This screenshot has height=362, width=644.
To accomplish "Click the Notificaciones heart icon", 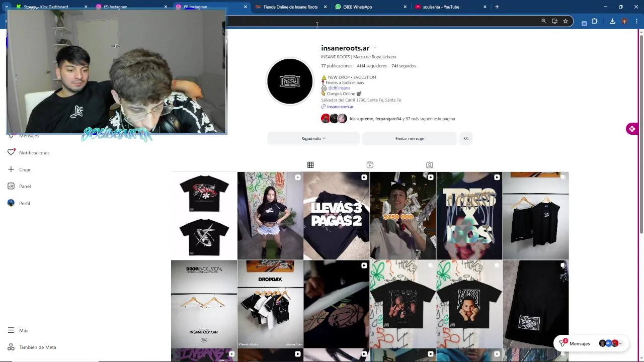I will 11,152.
